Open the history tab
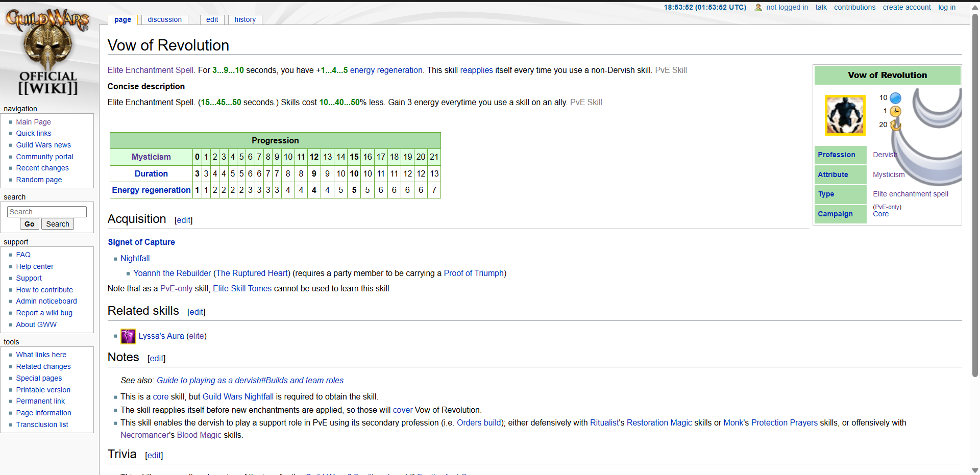This screenshot has height=475, width=980. point(245,19)
